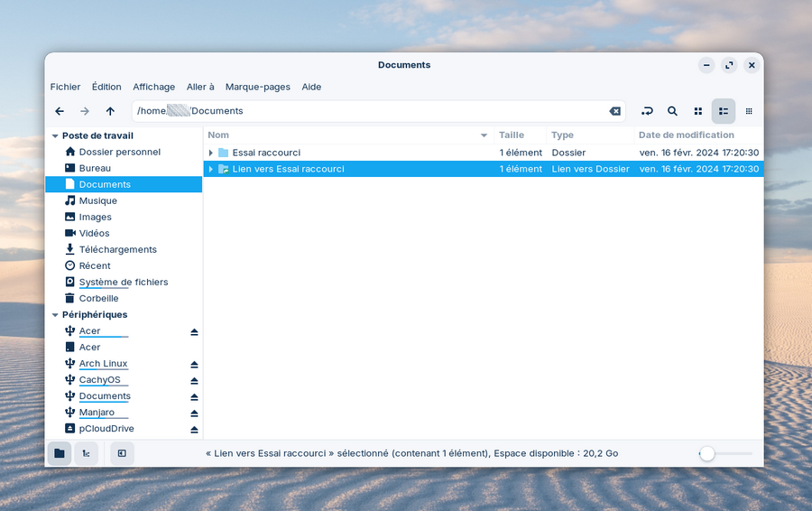Open Téléchargements in the sidebar
Image resolution: width=812 pixels, height=511 pixels.
(117, 249)
